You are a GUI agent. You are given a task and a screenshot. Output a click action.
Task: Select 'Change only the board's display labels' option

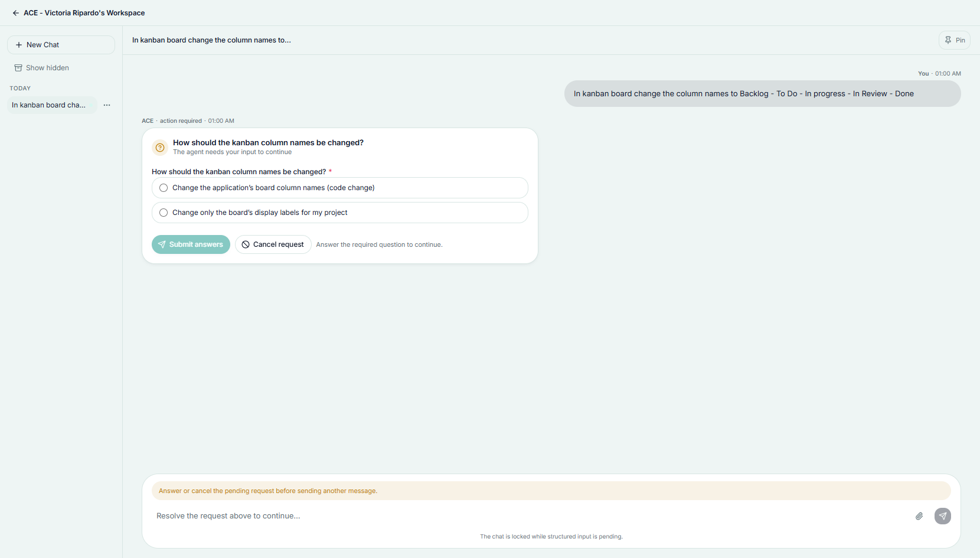pos(340,213)
